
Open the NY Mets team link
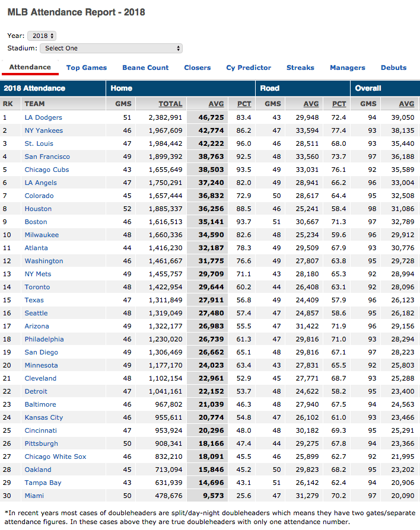click(x=38, y=274)
